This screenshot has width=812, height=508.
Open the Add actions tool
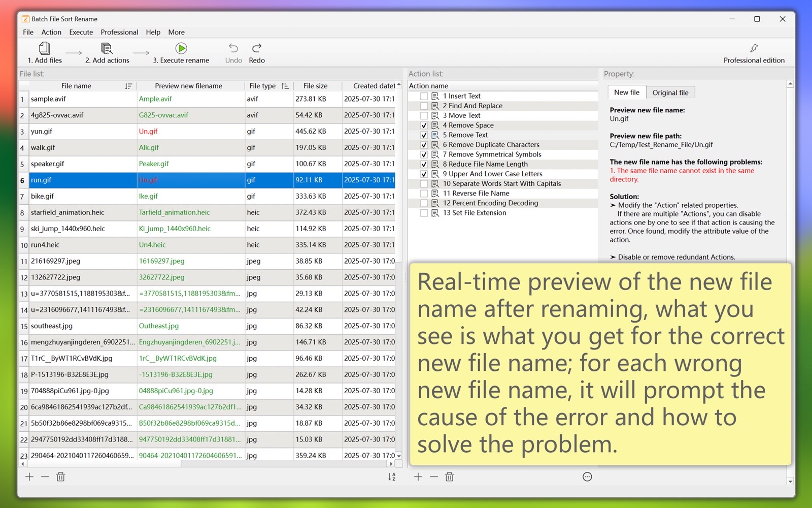(107, 49)
